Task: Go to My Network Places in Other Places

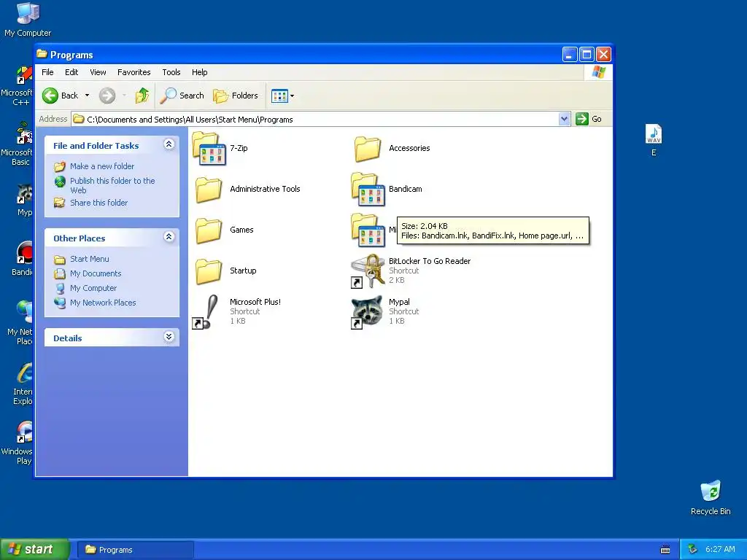Action: 103,303
